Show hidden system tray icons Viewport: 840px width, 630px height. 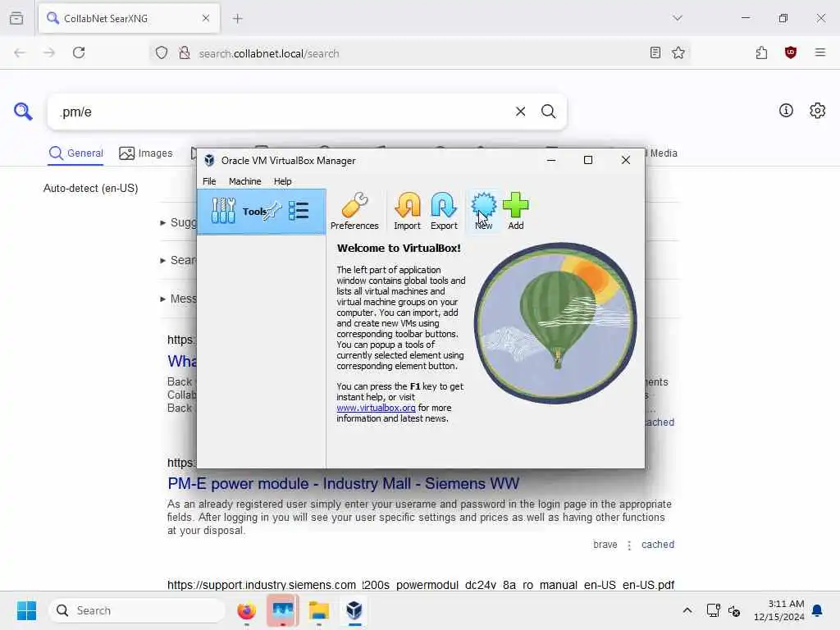click(687, 610)
